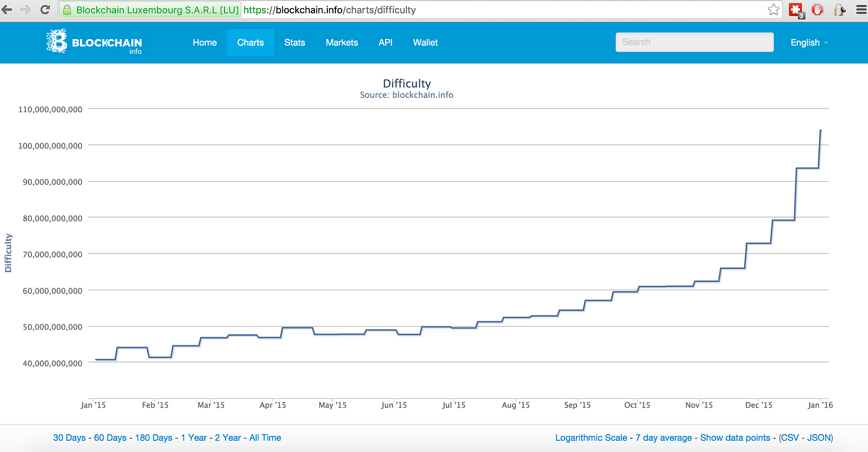This screenshot has width=868, height=452.
Task: Click the 50,000,000,000 axis label
Action: coord(53,327)
